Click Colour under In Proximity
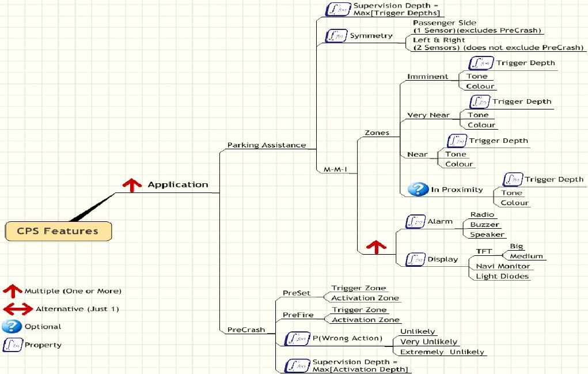 515,203
